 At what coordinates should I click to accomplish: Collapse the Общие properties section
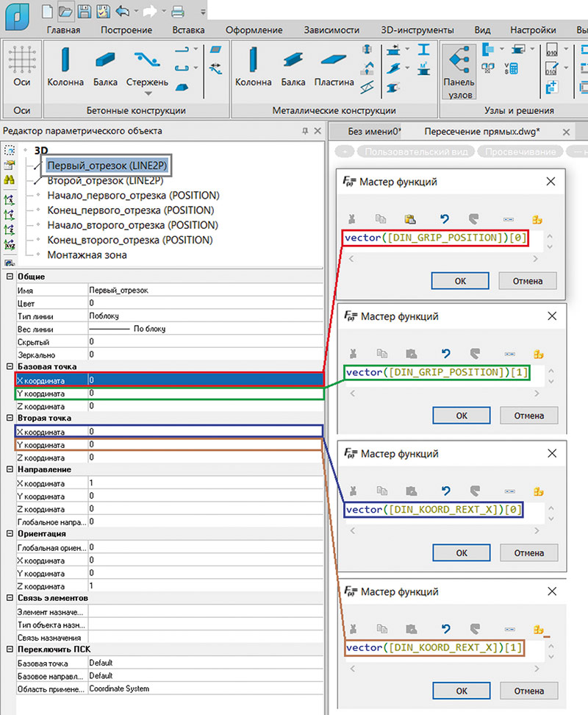(8, 277)
